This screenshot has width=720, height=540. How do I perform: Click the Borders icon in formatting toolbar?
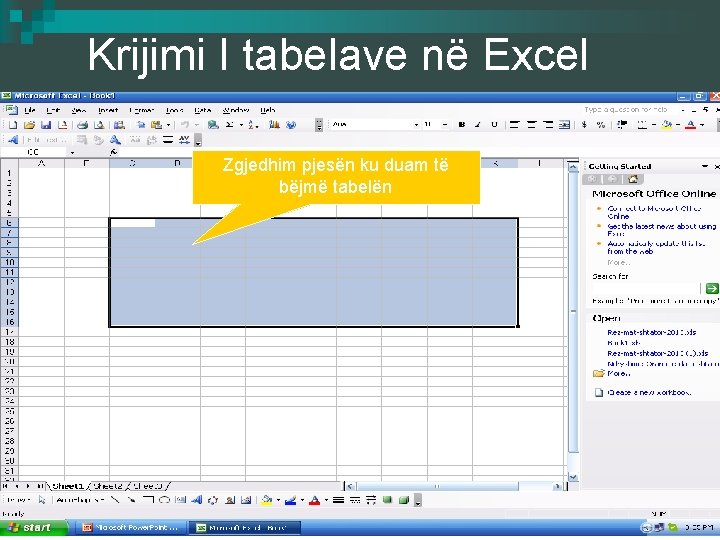[642, 124]
